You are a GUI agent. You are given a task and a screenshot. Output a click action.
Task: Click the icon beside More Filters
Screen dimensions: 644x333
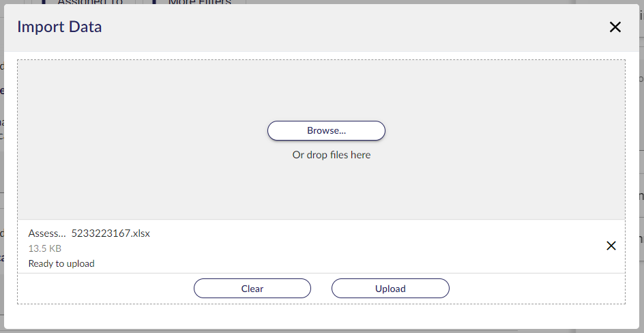pyautogui.click(x=154, y=1)
